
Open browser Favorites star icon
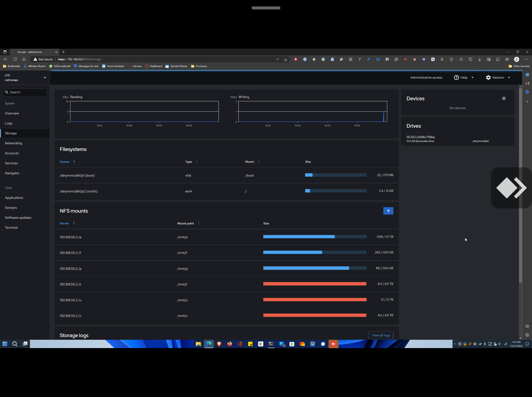tap(461, 59)
